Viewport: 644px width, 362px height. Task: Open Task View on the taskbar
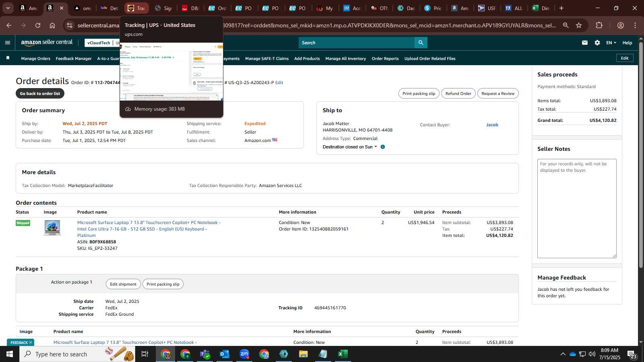[x=145, y=354]
